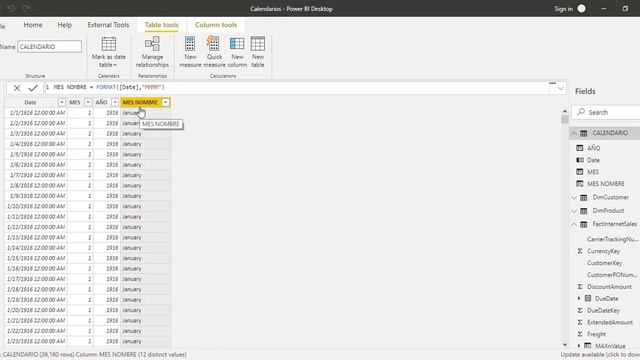Switch to the External Tools tab
The width and height of the screenshot is (640, 360).
click(108, 25)
